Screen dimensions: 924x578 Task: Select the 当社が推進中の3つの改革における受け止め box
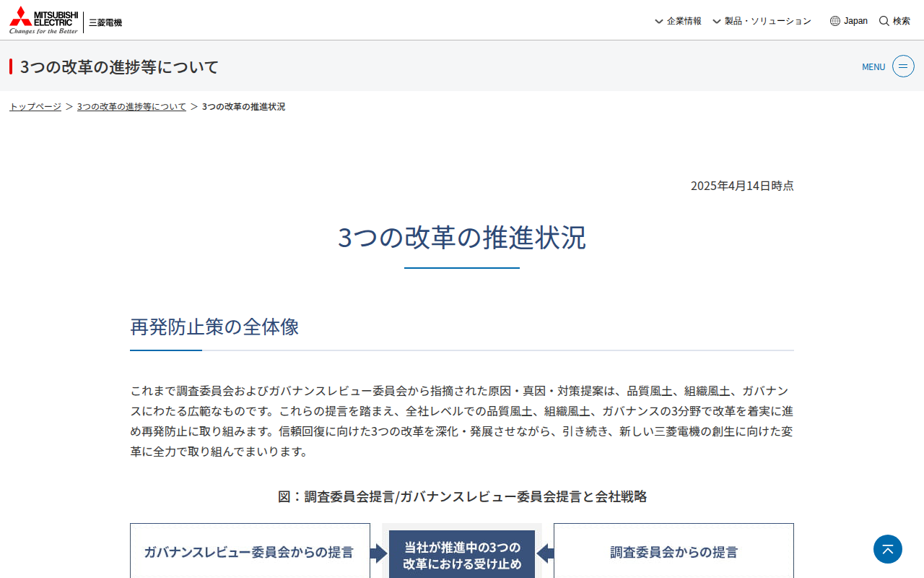pyautogui.click(x=461, y=553)
